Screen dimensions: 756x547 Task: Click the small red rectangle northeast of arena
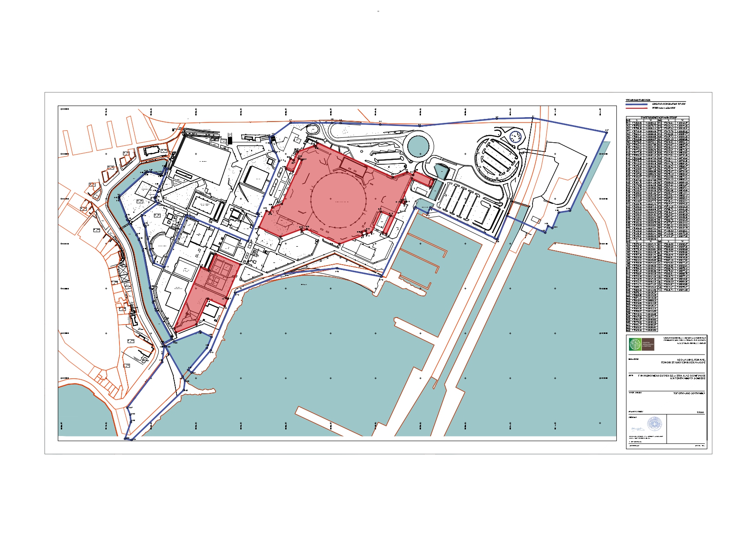pyautogui.click(x=422, y=179)
